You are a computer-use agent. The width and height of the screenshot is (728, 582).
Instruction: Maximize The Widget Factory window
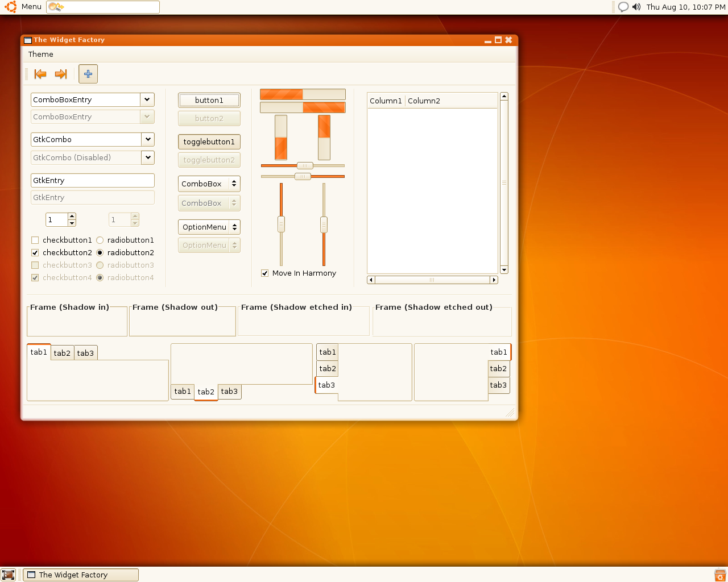[498, 40]
